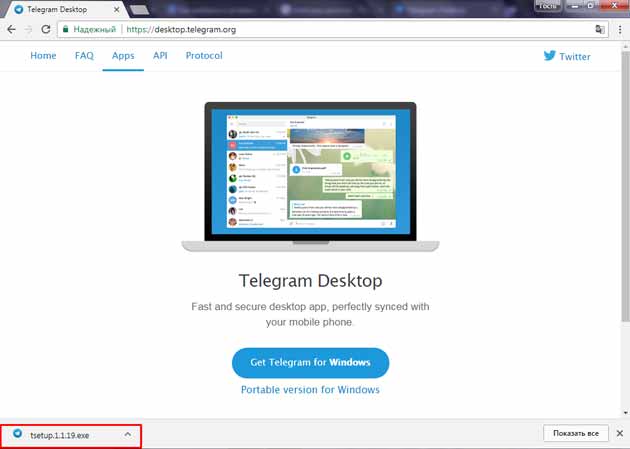The width and height of the screenshot is (630, 449).
Task: Click the green secure padlock icon
Action: pyautogui.click(x=66, y=29)
